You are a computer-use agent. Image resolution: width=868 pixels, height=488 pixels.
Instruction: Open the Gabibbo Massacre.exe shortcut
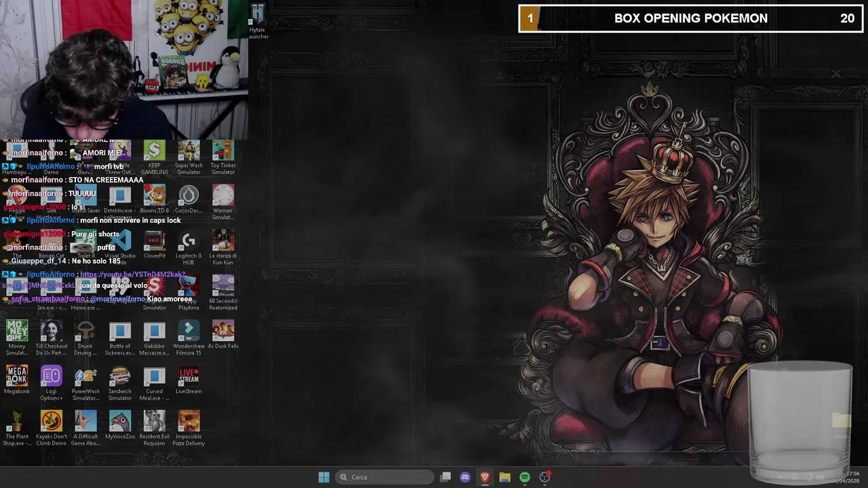(155, 338)
